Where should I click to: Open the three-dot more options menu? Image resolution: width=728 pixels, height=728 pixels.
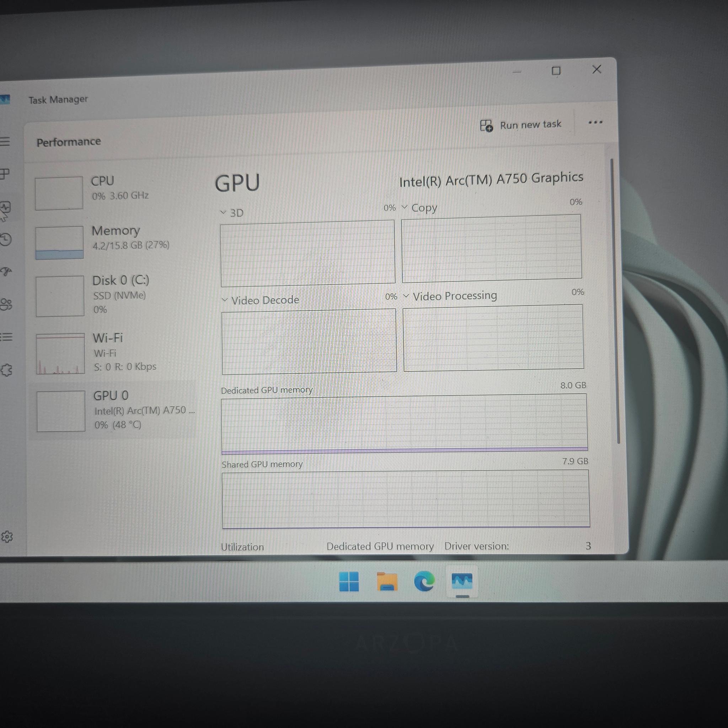tap(595, 122)
